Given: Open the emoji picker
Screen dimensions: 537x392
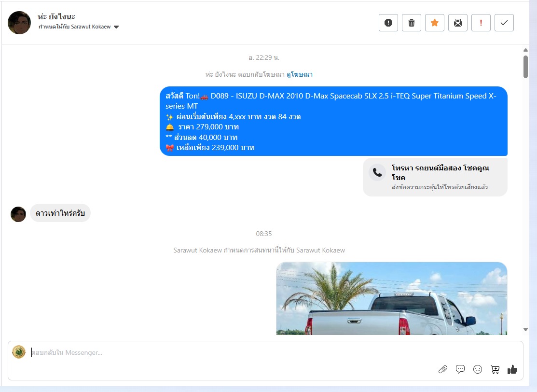Looking at the screenshot, I should click(477, 369).
